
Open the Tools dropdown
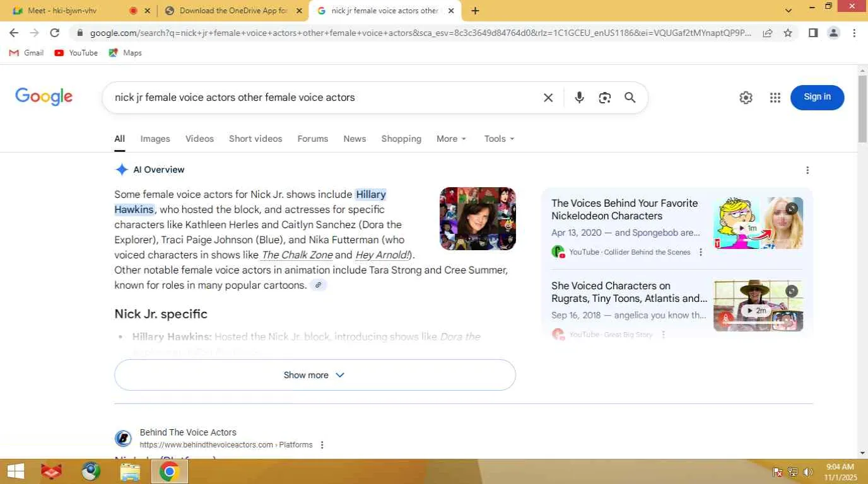(500, 139)
